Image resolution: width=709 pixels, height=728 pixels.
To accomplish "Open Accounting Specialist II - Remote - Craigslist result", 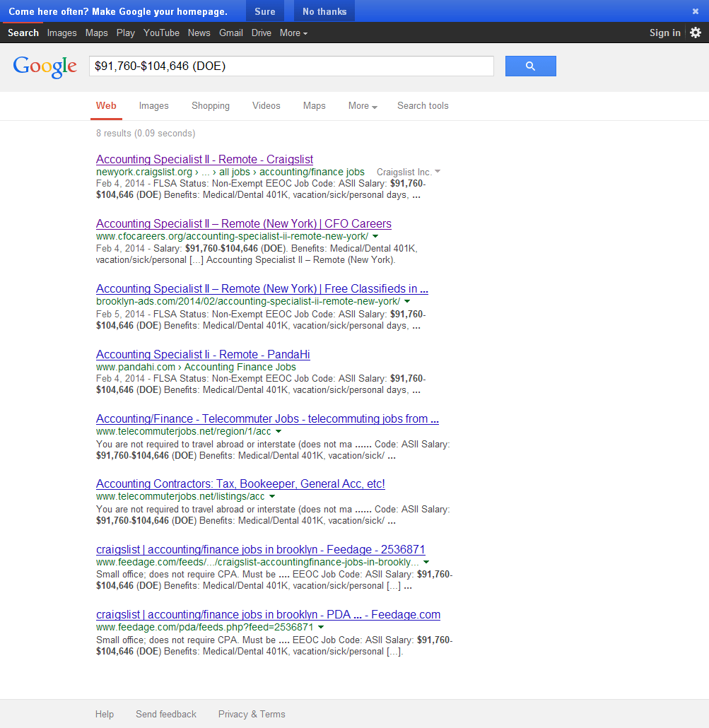I will 204,159.
